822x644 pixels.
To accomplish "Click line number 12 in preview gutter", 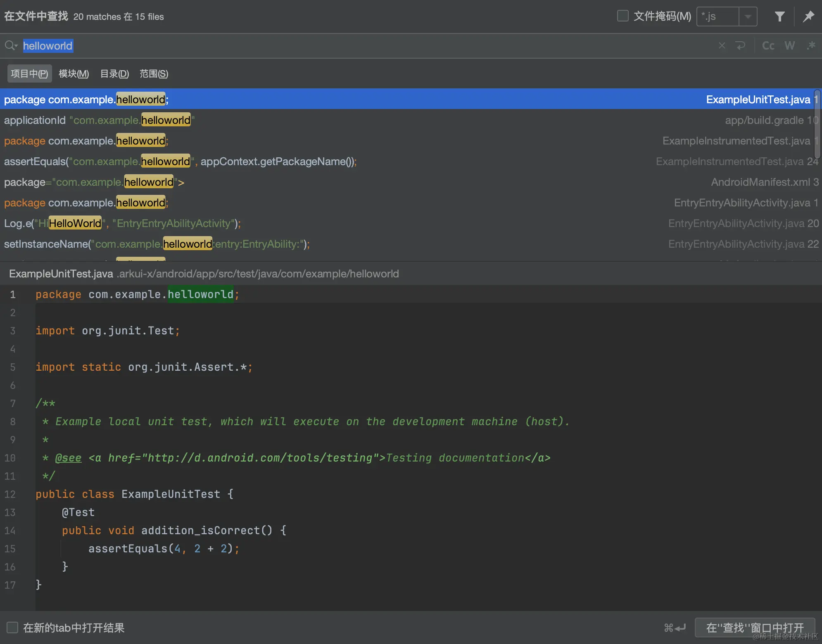I will point(10,494).
